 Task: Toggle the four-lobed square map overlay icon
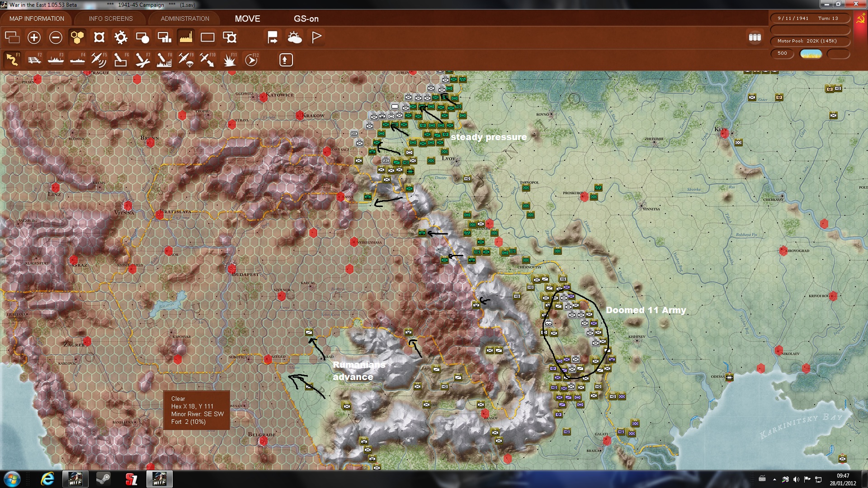(99, 37)
